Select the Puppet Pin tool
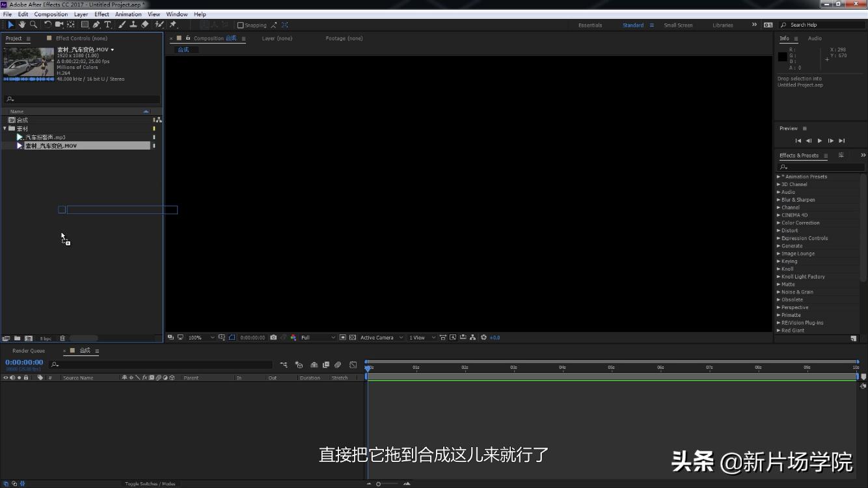 174,25
